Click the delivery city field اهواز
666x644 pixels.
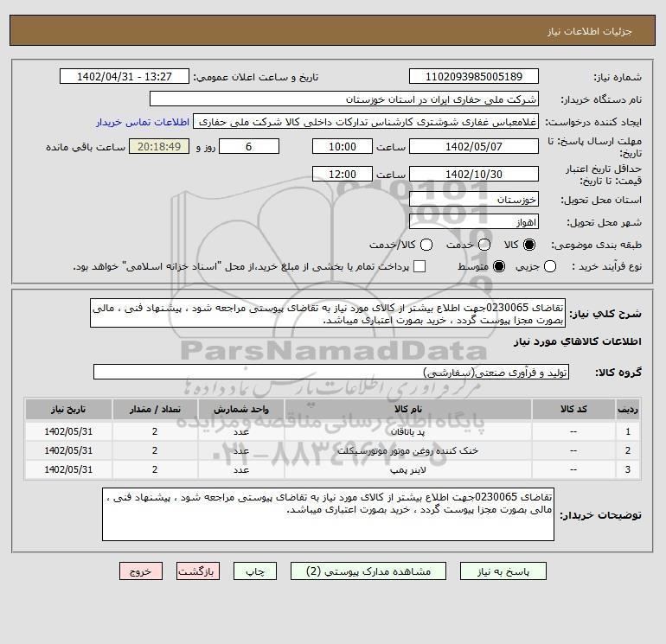point(474,221)
